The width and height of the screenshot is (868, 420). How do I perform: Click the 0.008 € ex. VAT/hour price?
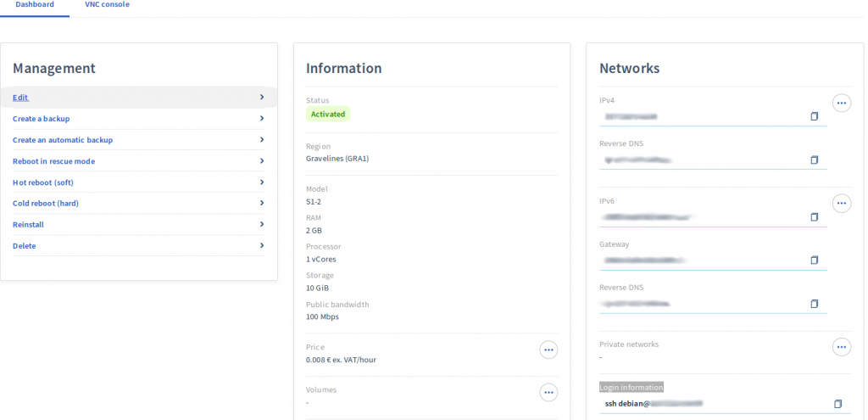(341, 360)
